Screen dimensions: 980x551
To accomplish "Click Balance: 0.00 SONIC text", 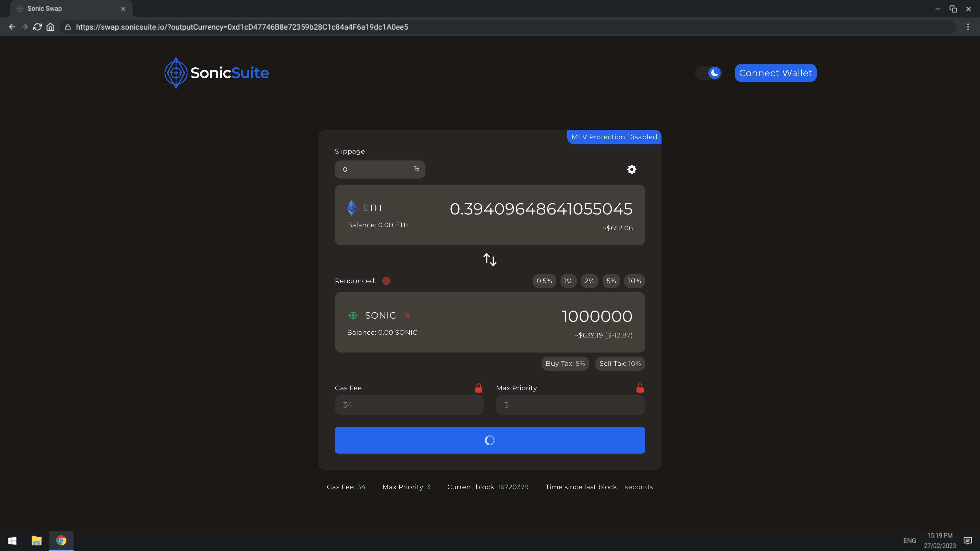I will [382, 332].
